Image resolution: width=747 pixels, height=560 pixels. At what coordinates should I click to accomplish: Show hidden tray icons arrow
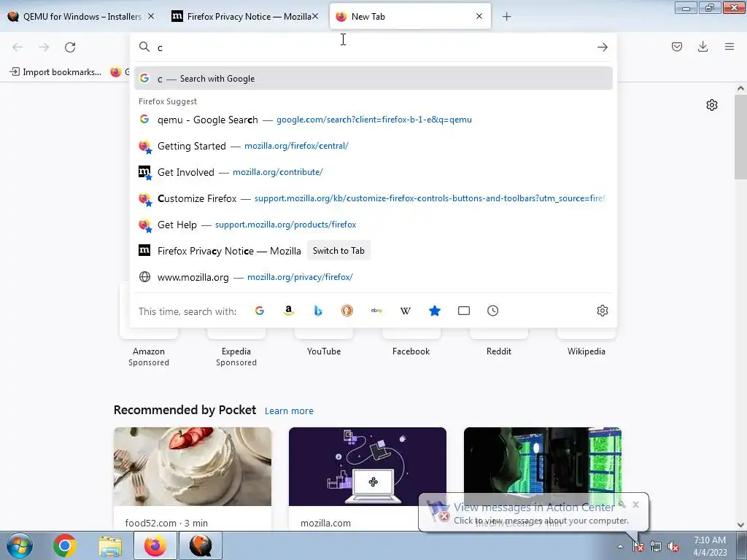(620, 547)
